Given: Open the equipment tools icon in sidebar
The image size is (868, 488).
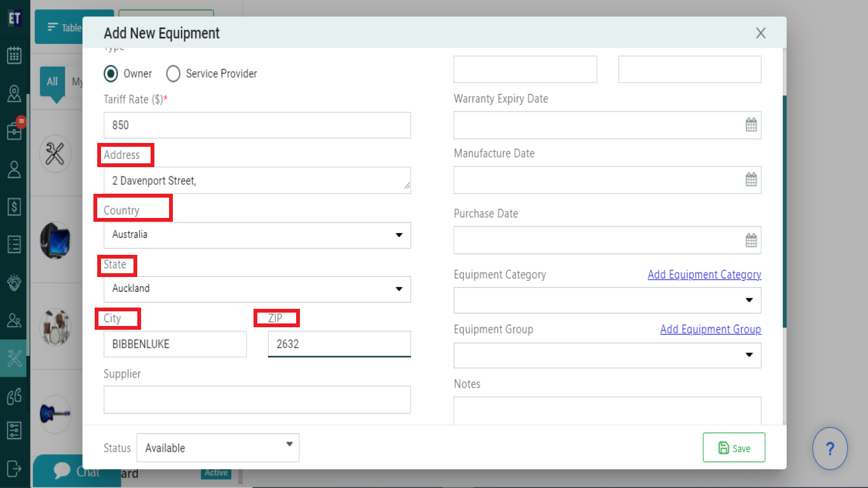Looking at the screenshot, I should [14, 358].
